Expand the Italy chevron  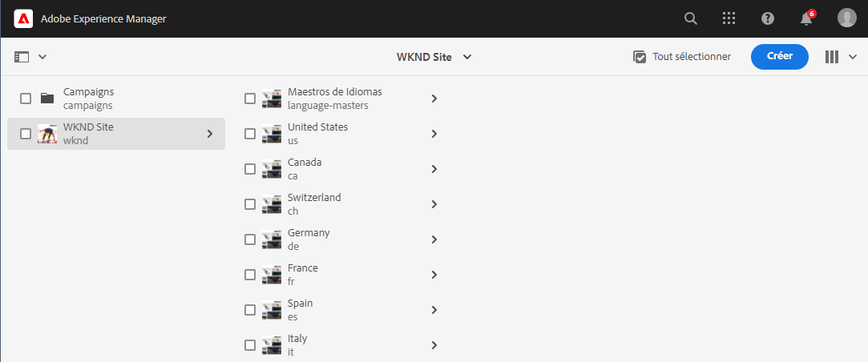click(434, 345)
